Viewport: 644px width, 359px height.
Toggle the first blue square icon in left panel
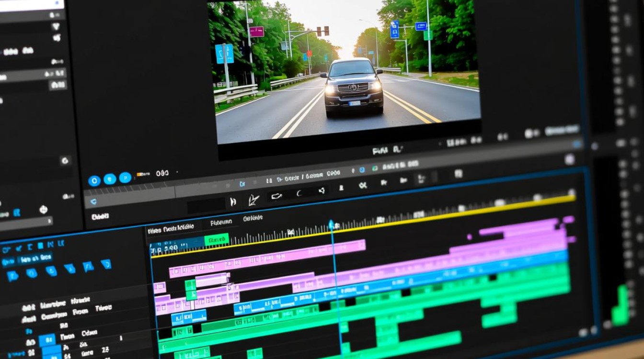point(12,275)
